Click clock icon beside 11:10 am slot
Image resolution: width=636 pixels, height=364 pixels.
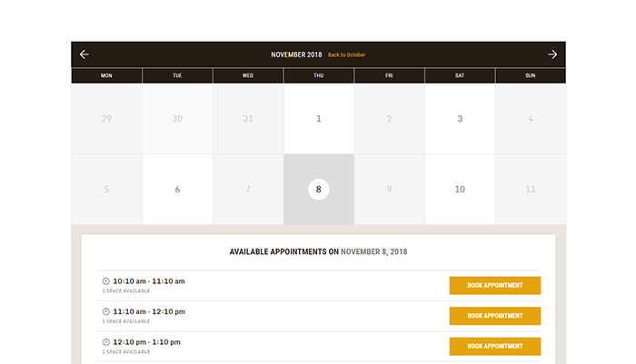coord(106,311)
